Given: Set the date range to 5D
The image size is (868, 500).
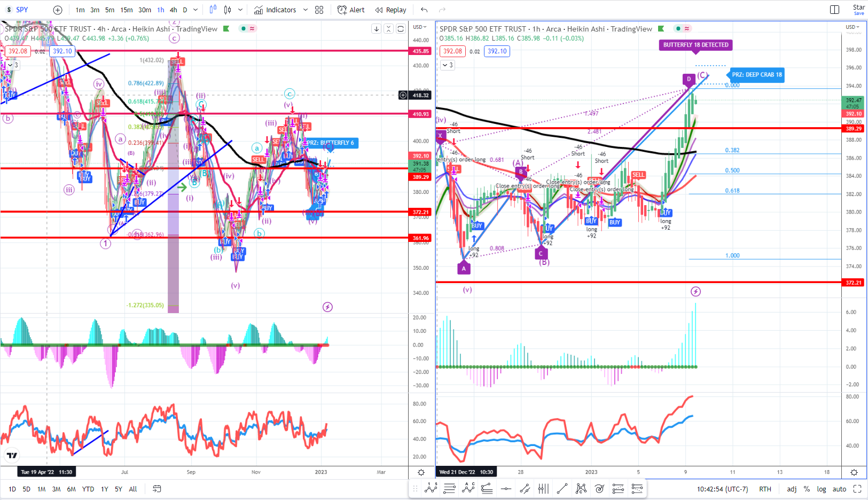Looking at the screenshot, I should (x=27, y=489).
